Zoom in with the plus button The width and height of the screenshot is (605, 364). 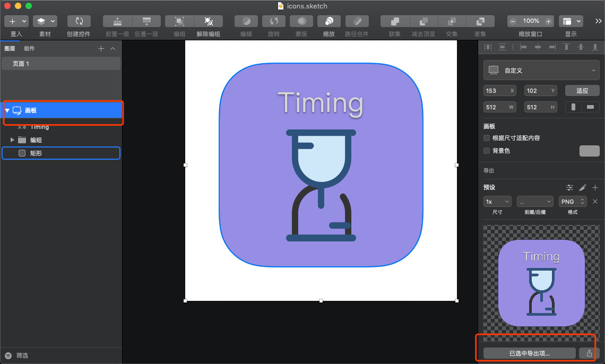(x=548, y=21)
